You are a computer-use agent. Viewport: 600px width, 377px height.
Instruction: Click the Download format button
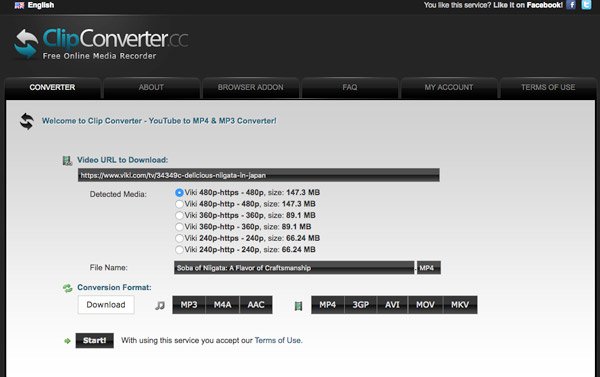coord(106,305)
